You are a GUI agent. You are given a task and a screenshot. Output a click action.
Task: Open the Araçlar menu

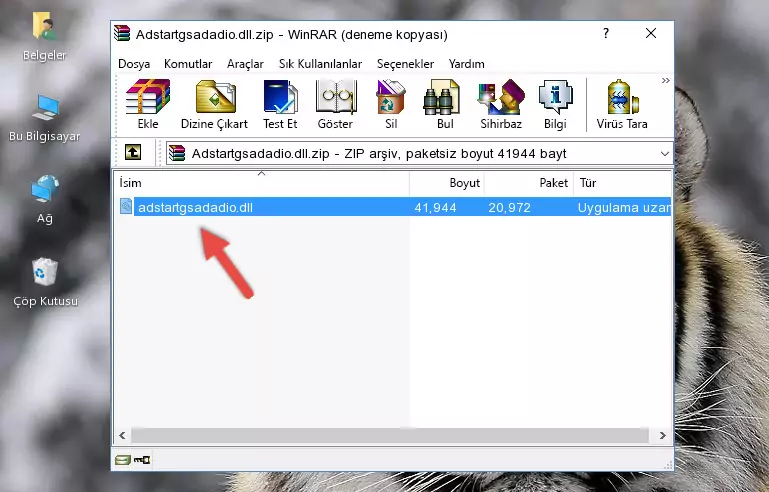coord(245,64)
